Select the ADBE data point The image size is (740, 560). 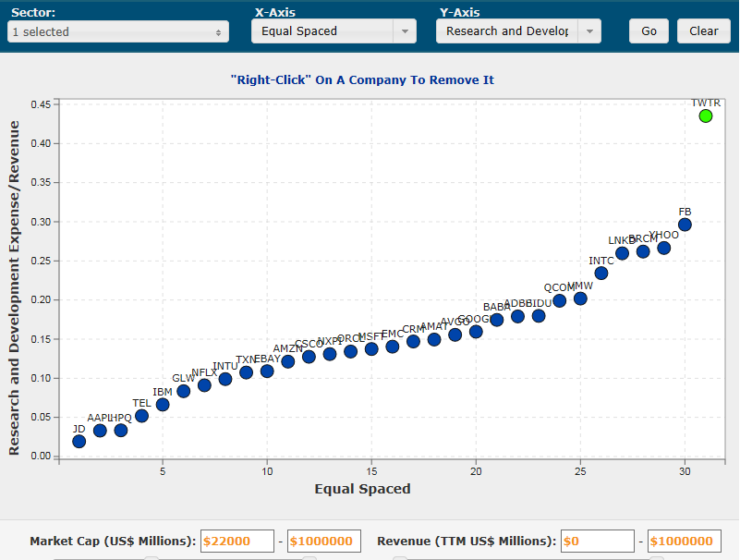(x=517, y=316)
